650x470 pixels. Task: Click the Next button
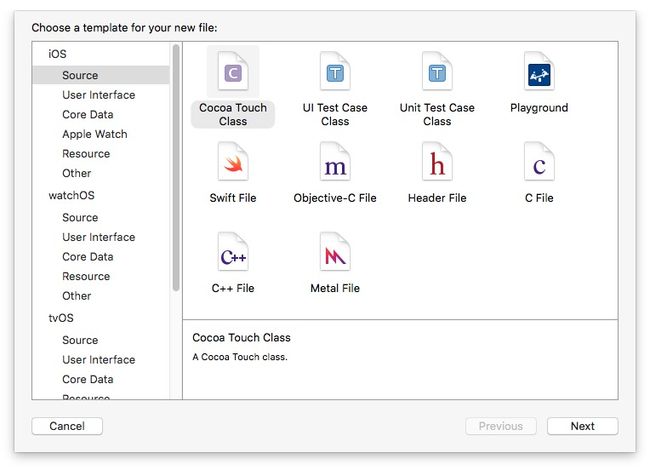[582, 426]
